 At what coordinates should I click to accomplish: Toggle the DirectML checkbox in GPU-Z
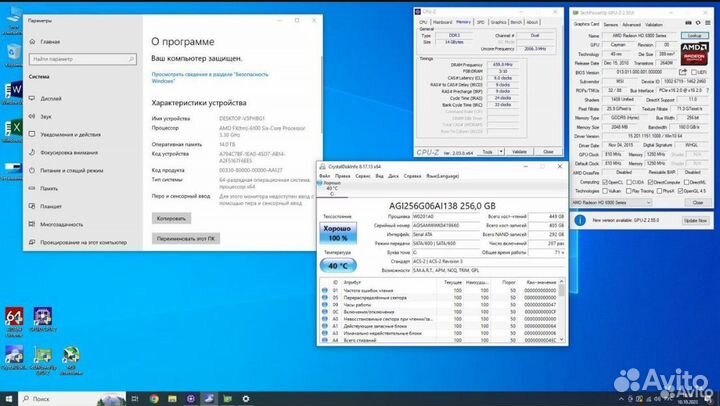click(686, 182)
